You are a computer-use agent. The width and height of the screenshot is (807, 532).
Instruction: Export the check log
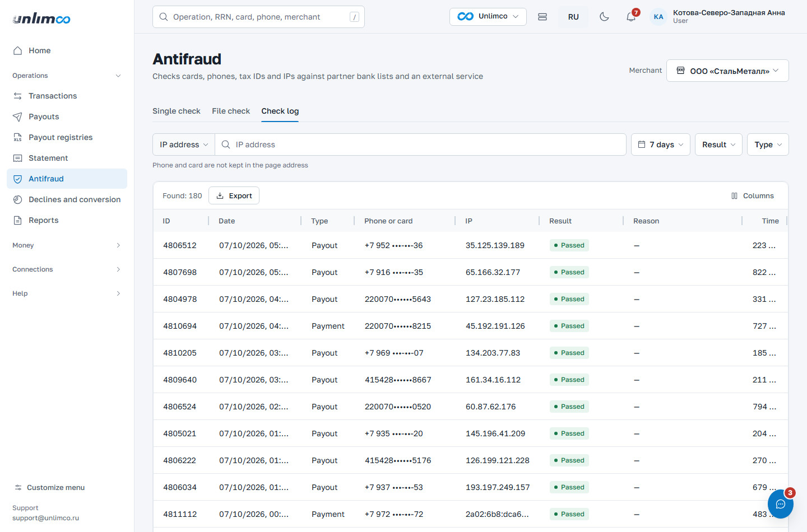point(234,195)
